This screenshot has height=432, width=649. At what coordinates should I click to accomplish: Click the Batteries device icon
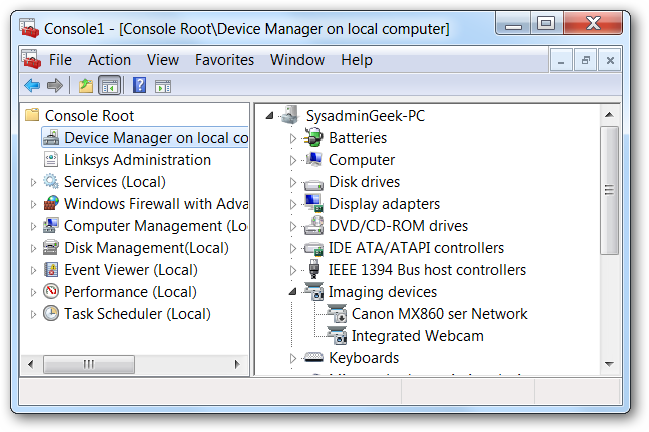click(314, 138)
